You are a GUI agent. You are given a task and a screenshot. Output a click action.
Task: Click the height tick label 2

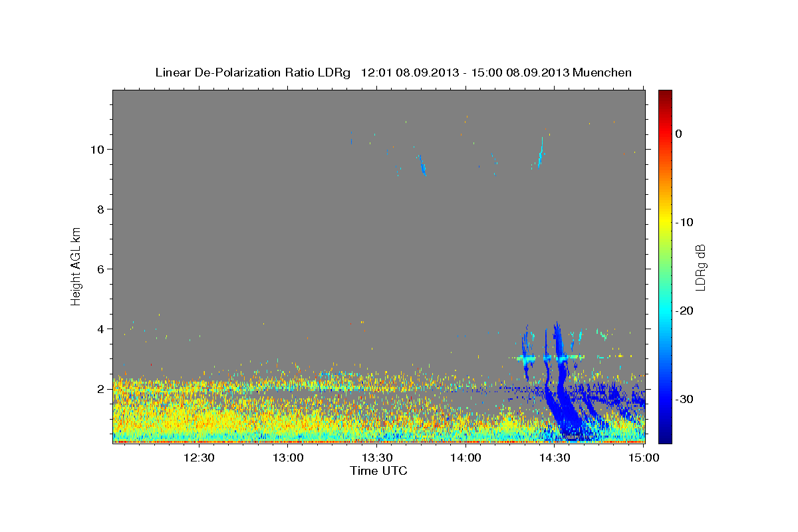[101, 388]
